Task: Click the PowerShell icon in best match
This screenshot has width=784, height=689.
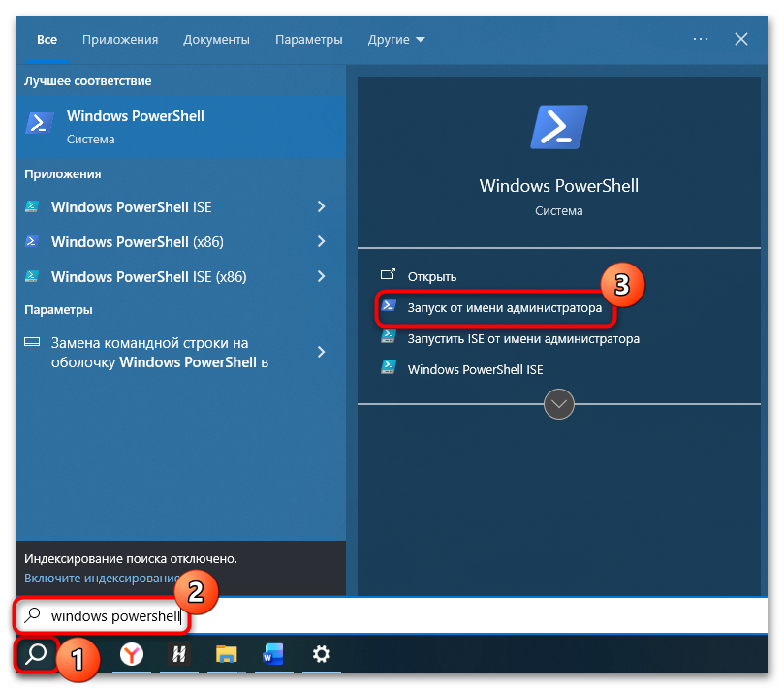Action: click(x=39, y=123)
